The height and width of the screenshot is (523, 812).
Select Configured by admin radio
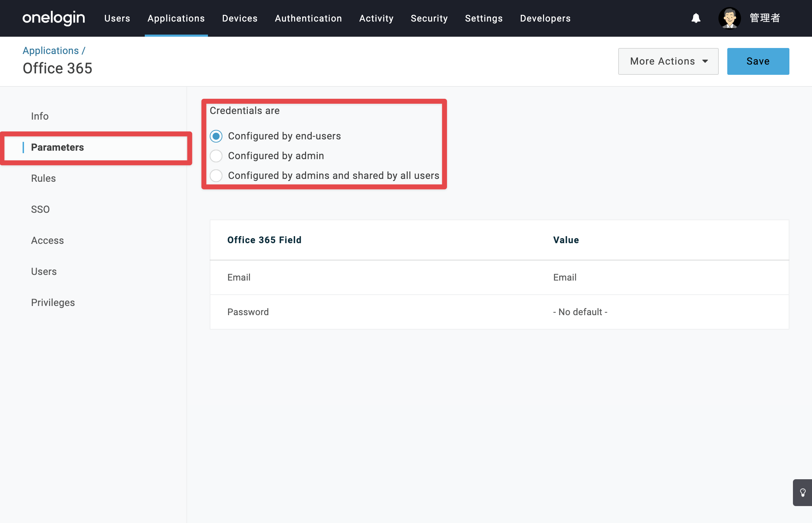[x=216, y=156]
